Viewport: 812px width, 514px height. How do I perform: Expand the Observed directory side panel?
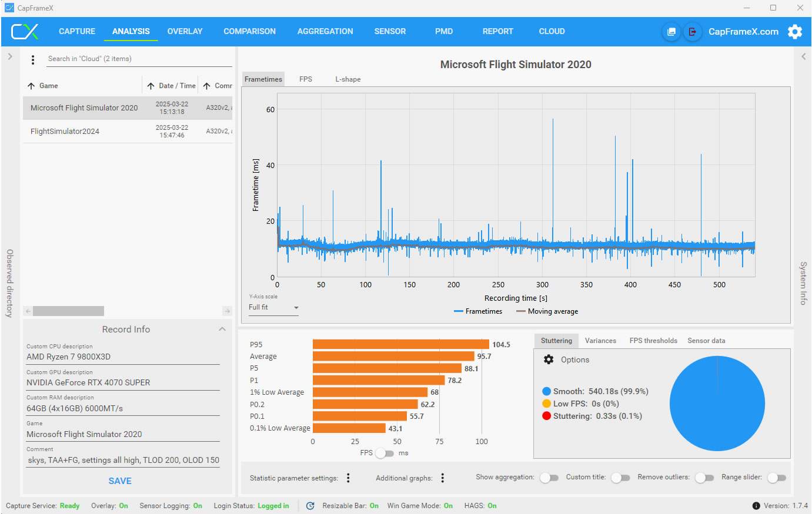click(x=10, y=56)
